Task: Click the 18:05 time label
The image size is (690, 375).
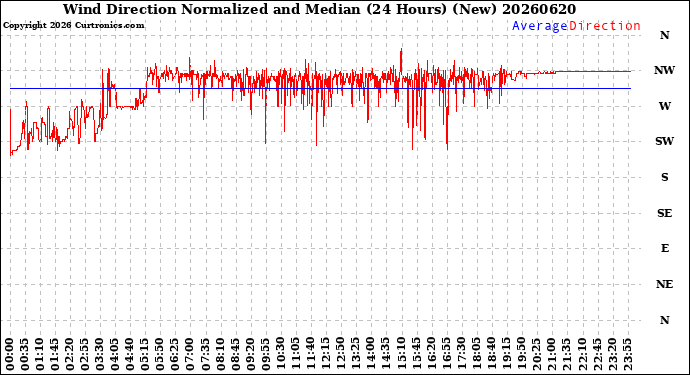Action: [476, 355]
